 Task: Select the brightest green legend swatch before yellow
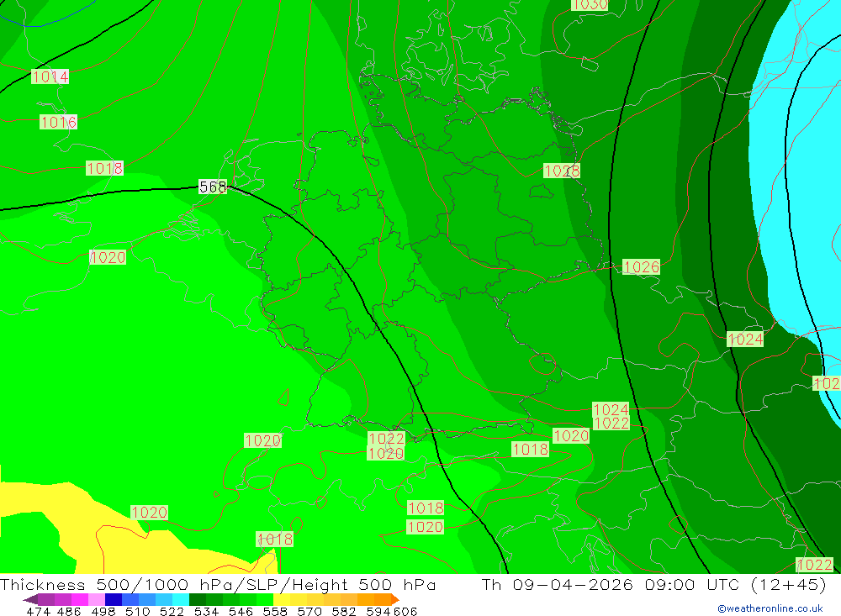click(x=265, y=599)
